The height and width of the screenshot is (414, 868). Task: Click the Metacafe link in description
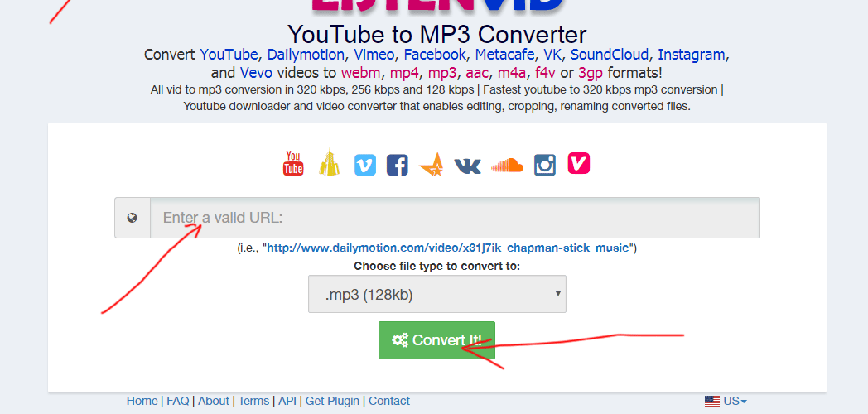click(504, 55)
